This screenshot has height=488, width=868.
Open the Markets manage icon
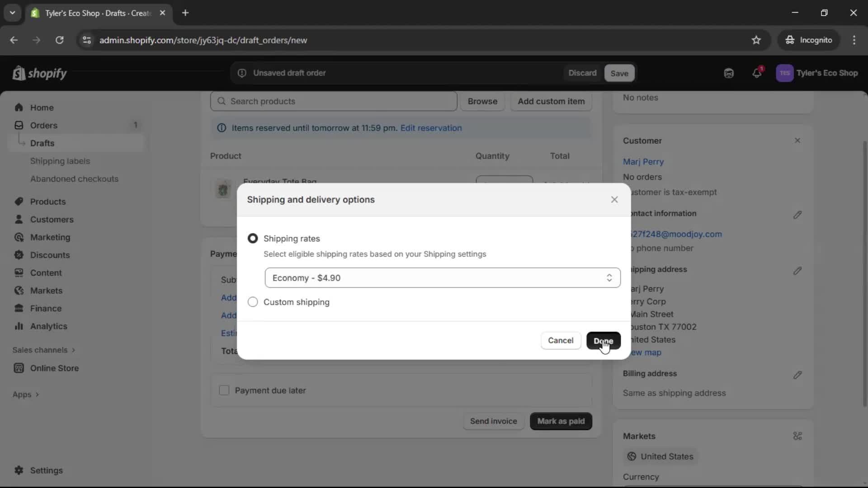pos(797,436)
